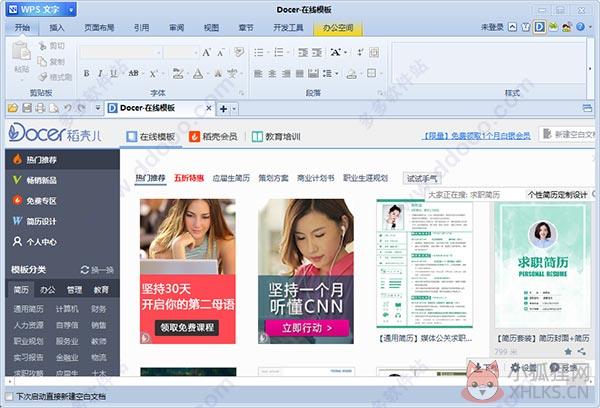600x408 pixels.
Task: Click the increase indent icon
Action: [x=317, y=52]
